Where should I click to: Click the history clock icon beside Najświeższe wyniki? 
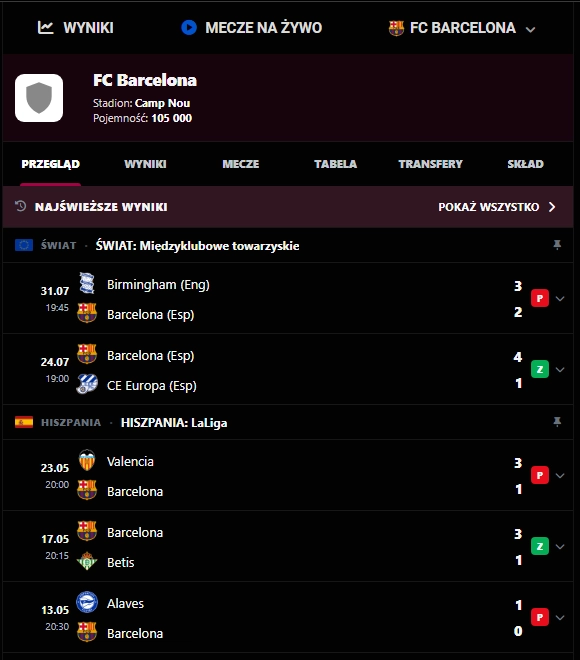coord(20,206)
